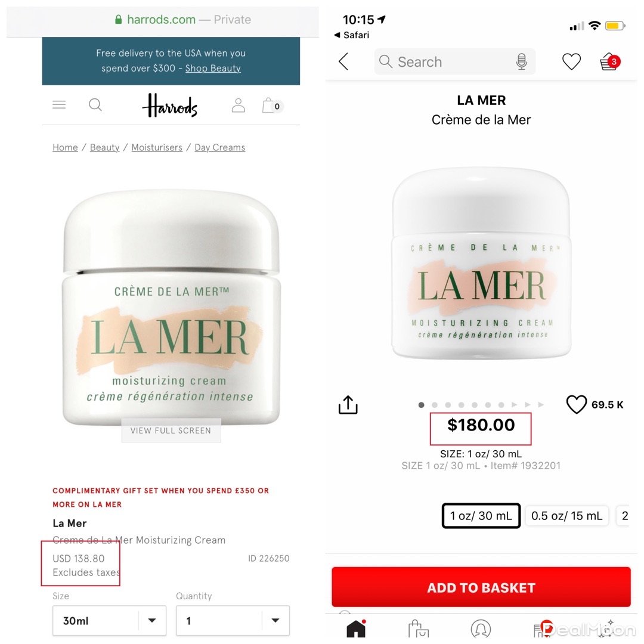Tap the back arrow in Sephora app

tap(344, 61)
